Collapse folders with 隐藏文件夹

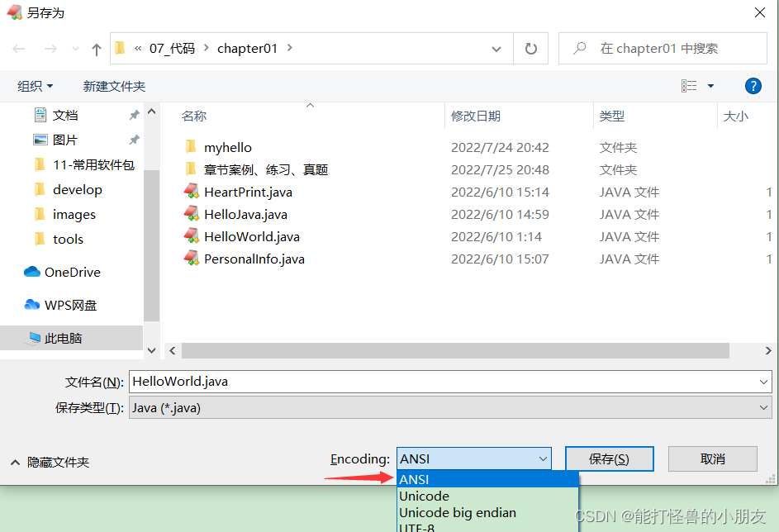(x=50, y=463)
